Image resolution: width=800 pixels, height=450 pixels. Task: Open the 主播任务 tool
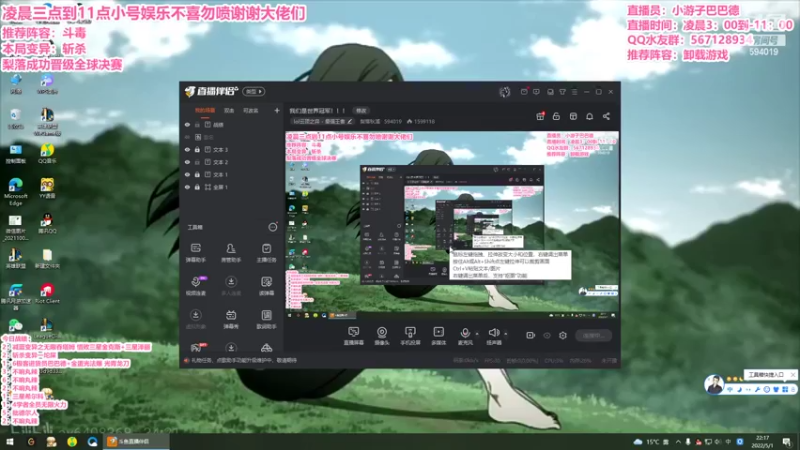coord(266,253)
